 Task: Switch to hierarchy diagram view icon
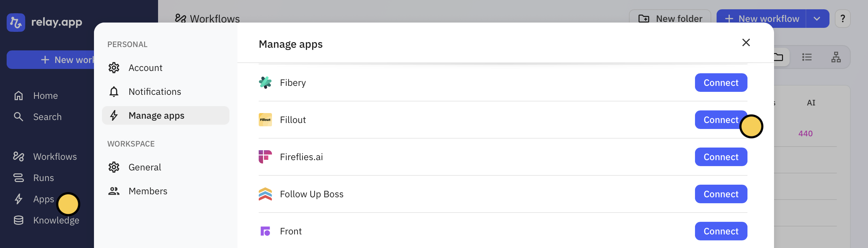836,57
